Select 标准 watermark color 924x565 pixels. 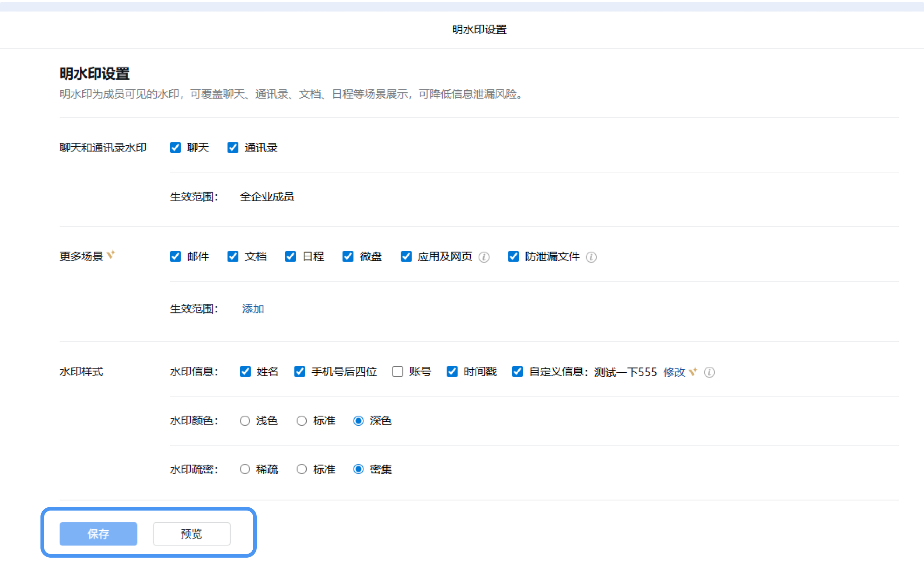pos(302,421)
